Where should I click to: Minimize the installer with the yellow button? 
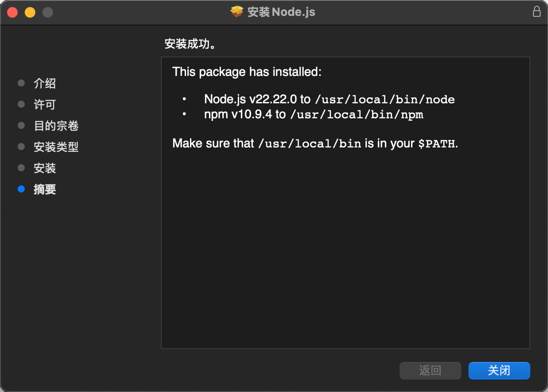coord(30,12)
